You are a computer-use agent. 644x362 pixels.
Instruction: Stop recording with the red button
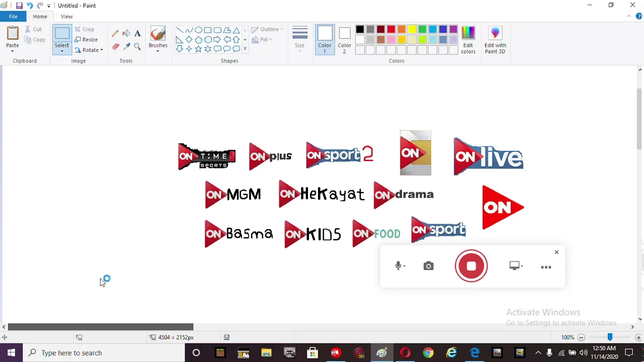click(471, 266)
